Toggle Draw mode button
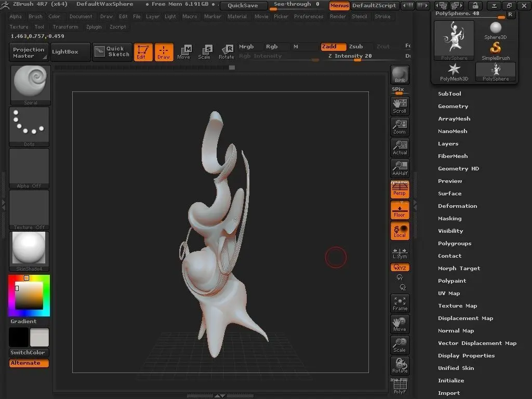 pos(164,52)
